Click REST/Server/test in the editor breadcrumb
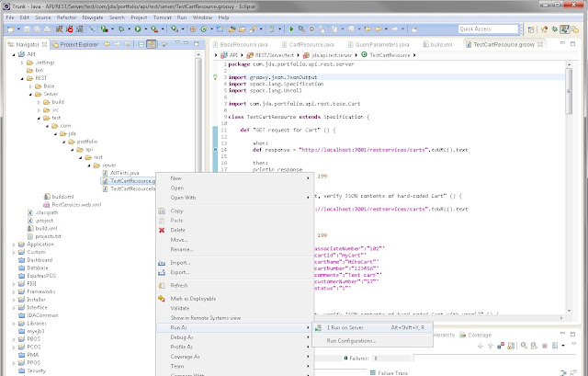 pyautogui.click(x=270, y=55)
